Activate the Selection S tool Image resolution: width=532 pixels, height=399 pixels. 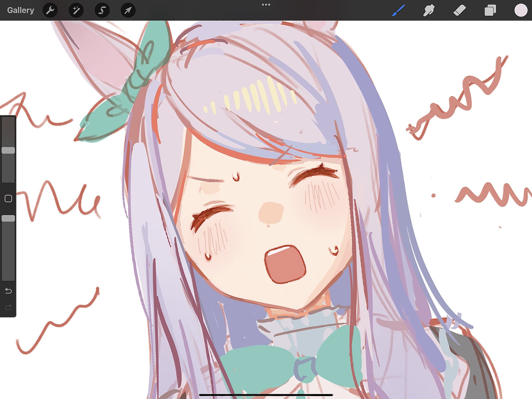coord(102,10)
